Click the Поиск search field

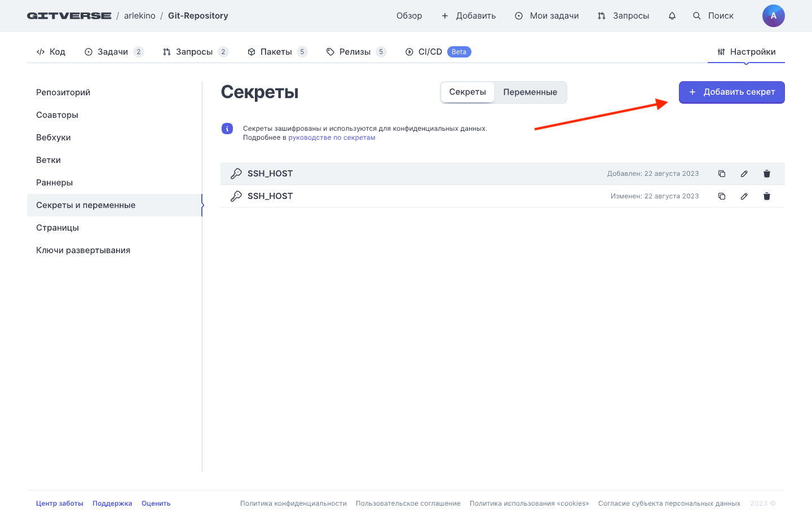tap(714, 16)
